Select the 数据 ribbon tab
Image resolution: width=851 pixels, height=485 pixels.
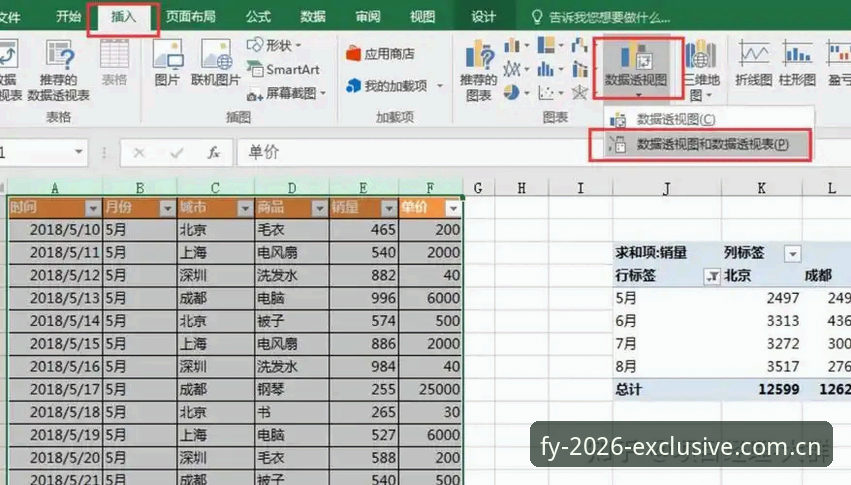pyautogui.click(x=313, y=17)
